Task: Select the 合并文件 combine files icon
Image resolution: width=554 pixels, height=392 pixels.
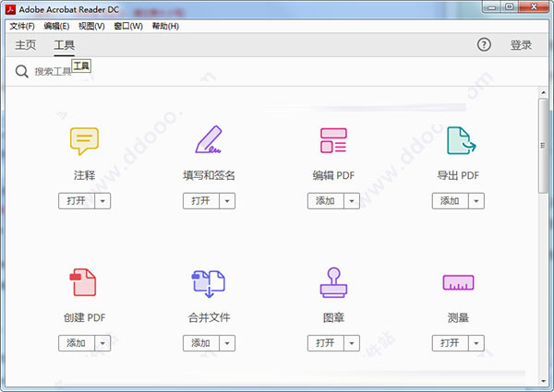Action: click(x=209, y=284)
